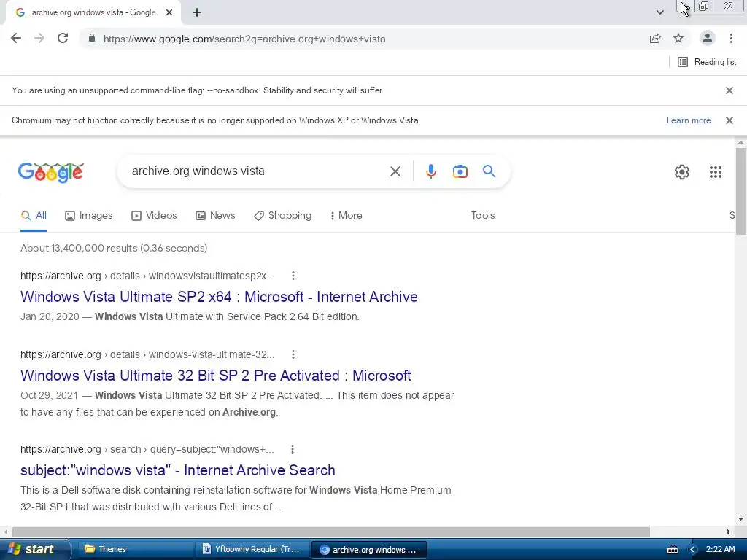Click the archive.org windows taskbar button
This screenshot has width=747, height=560.
point(368,550)
